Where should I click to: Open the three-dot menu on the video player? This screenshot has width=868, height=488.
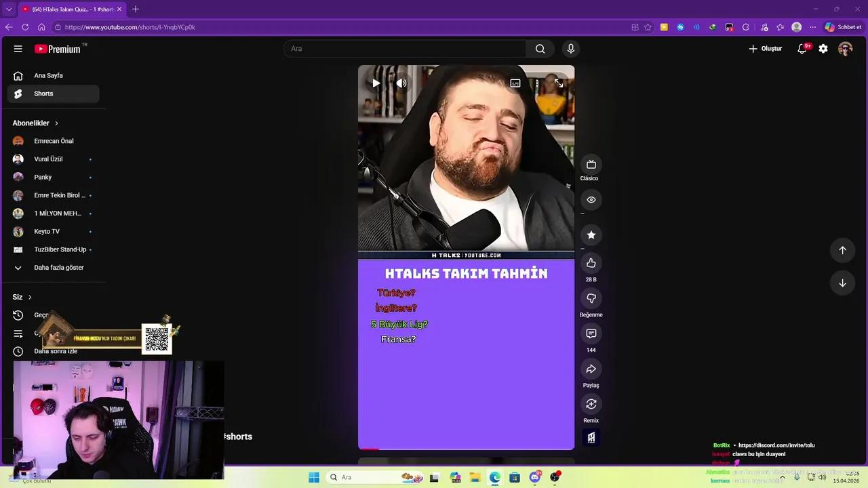point(536,83)
